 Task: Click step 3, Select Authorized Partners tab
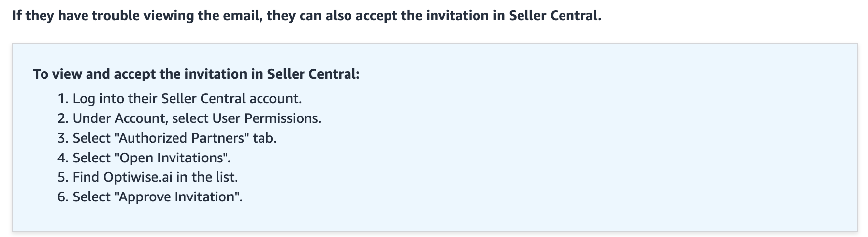174,138
